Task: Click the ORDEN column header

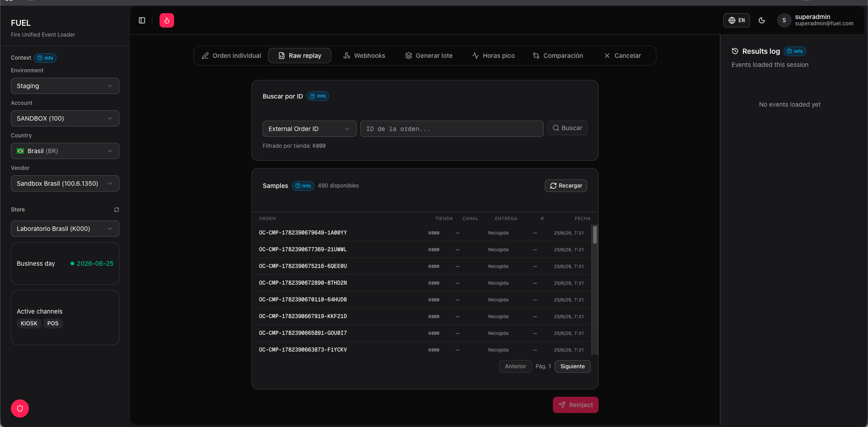Action: tap(267, 219)
